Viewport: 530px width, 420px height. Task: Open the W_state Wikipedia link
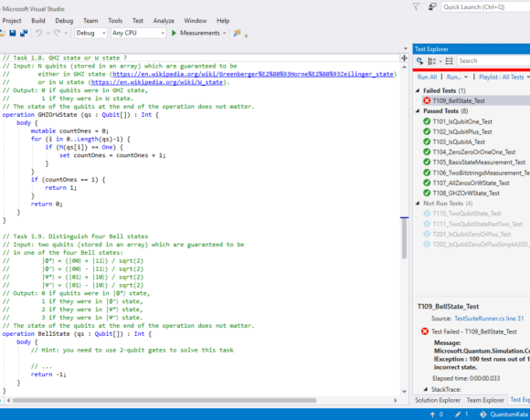(157, 82)
